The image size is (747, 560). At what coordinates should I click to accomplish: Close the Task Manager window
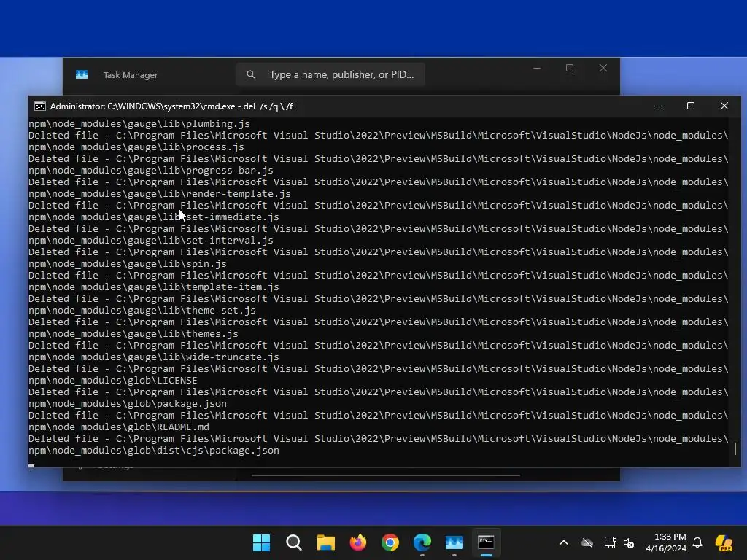click(x=603, y=68)
